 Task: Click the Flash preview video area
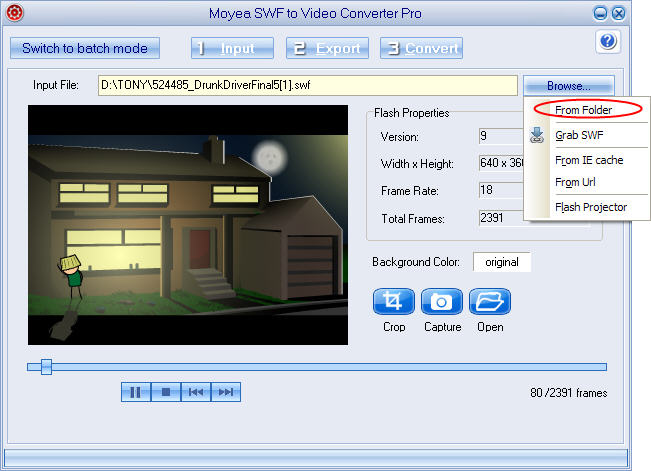pos(188,225)
